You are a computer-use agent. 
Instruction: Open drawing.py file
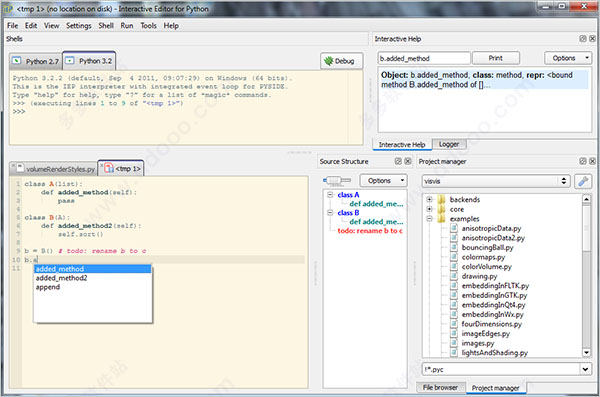point(479,276)
